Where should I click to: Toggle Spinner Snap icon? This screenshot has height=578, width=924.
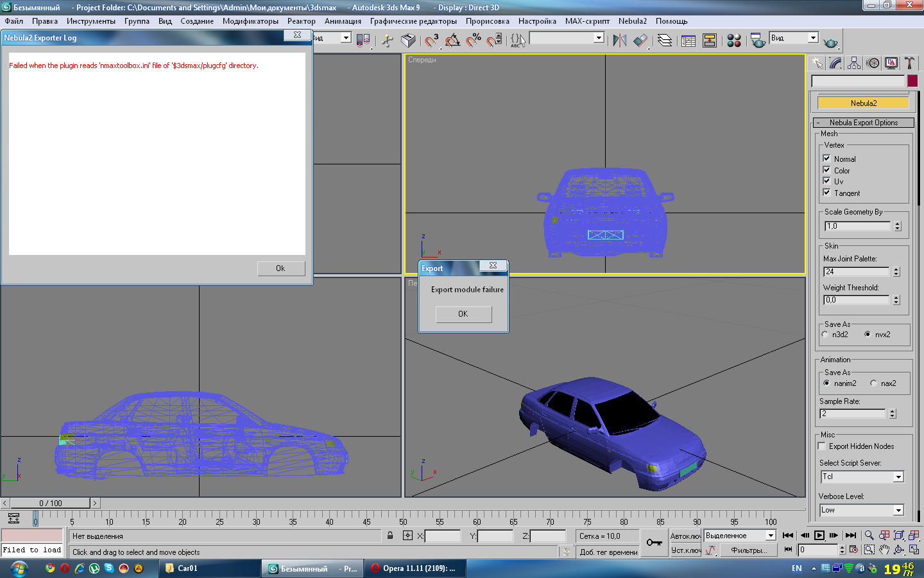494,40
